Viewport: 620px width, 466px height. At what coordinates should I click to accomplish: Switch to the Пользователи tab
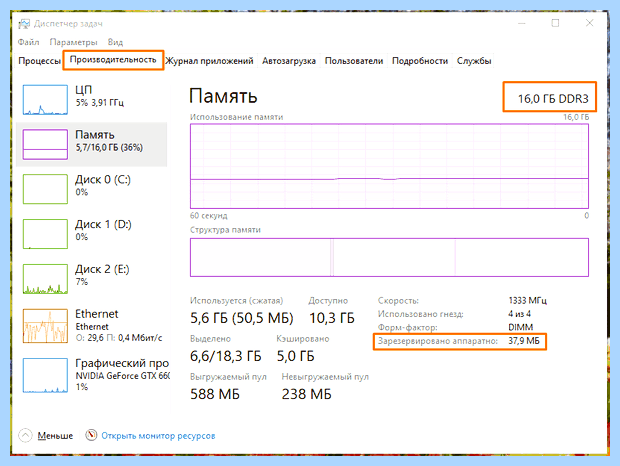pos(354,61)
